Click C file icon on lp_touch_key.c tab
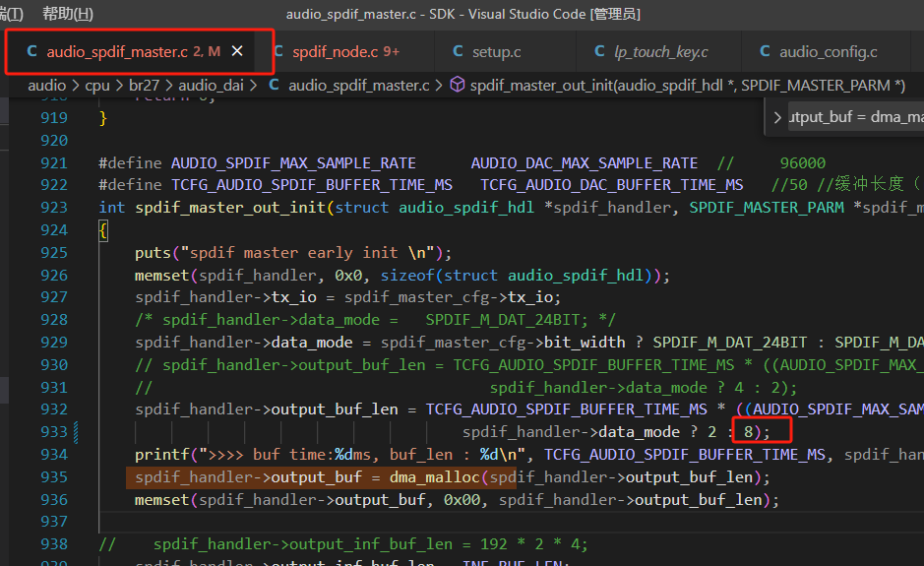 [x=600, y=51]
